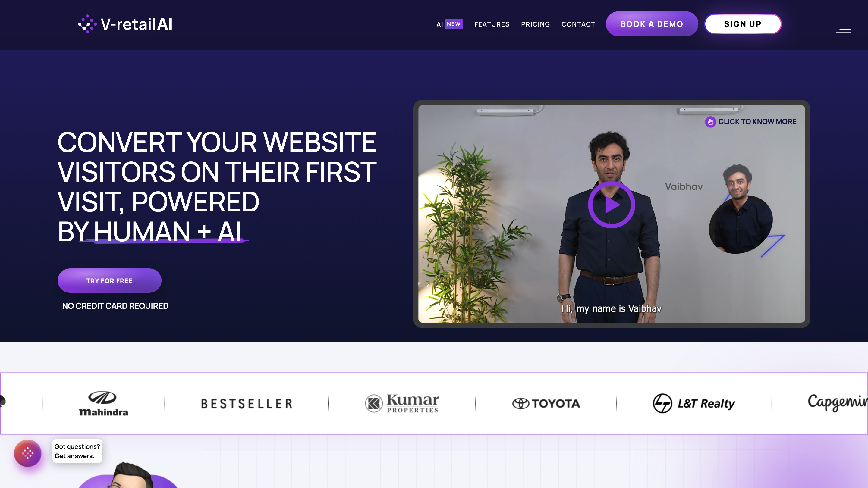The image size is (868, 488).
Task: Click the Got questions? Get answers. bubble
Action: point(77,451)
